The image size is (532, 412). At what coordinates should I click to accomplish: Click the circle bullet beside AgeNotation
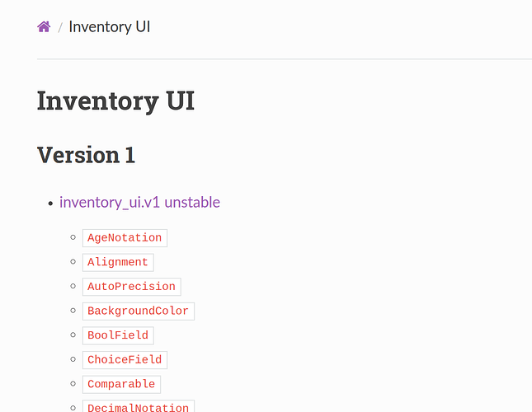click(73, 238)
